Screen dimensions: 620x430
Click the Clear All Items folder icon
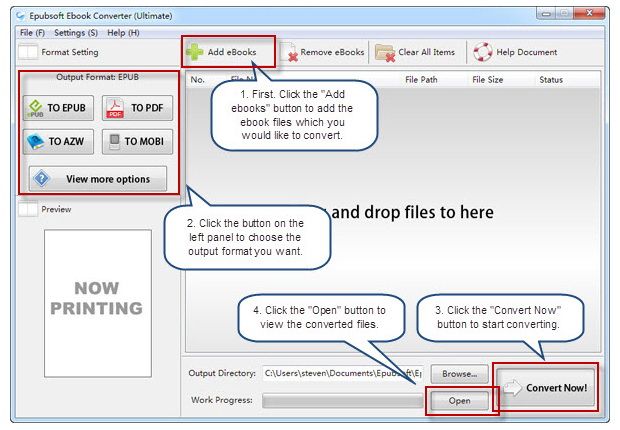pos(385,53)
